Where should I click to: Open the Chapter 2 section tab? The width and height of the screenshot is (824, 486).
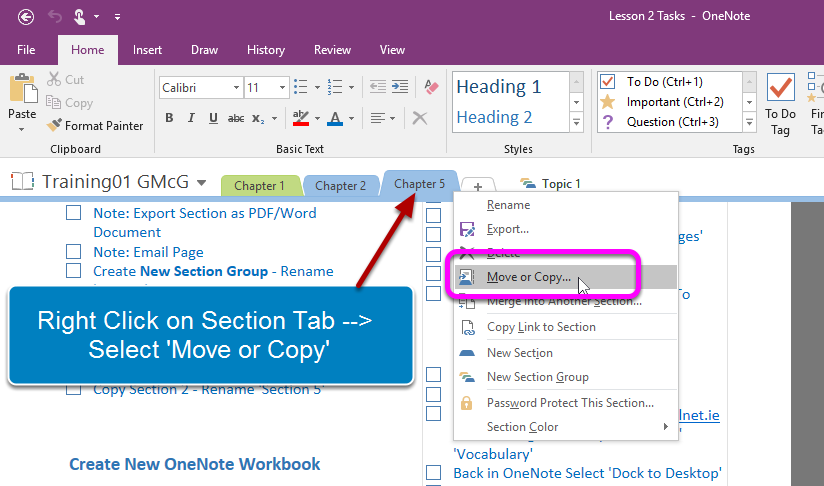click(341, 186)
